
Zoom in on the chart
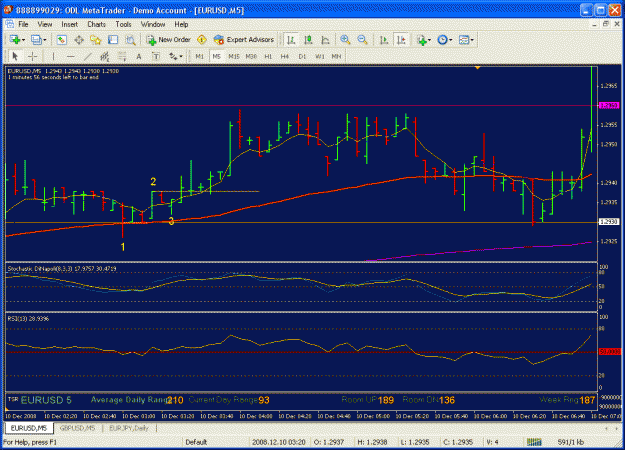pyautogui.click(x=345, y=40)
